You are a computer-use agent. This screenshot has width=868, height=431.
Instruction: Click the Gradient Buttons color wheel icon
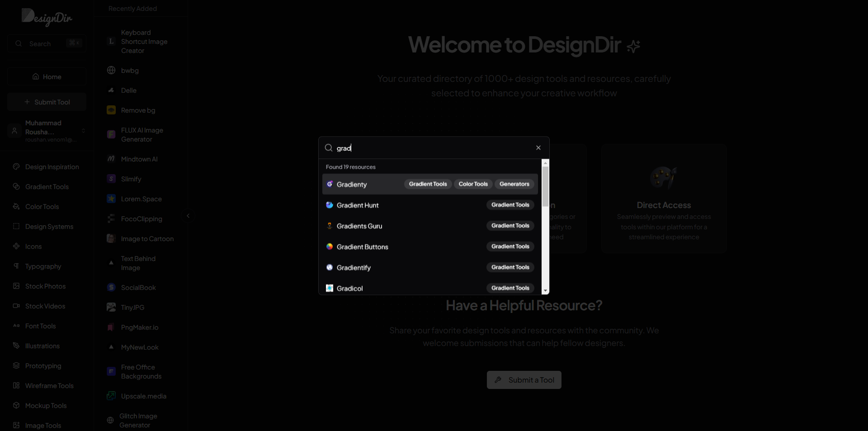tap(330, 246)
